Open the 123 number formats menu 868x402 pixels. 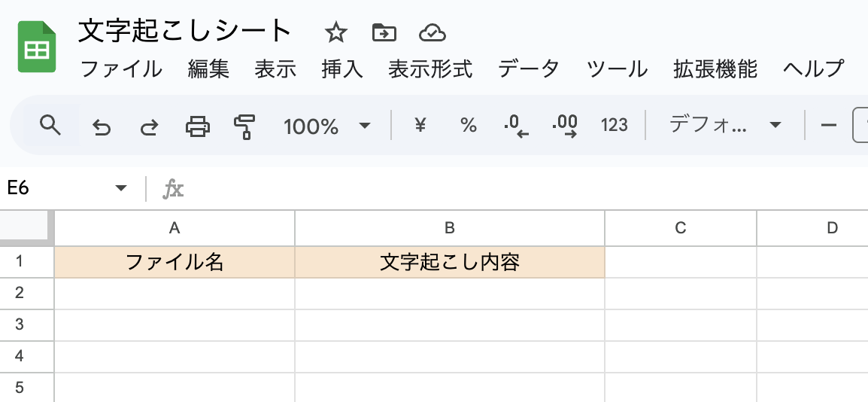tap(614, 126)
